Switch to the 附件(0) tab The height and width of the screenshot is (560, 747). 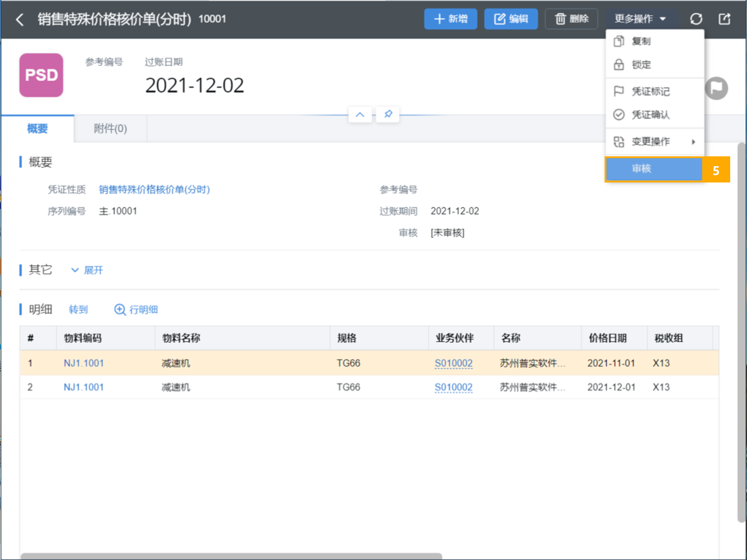pos(110,129)
